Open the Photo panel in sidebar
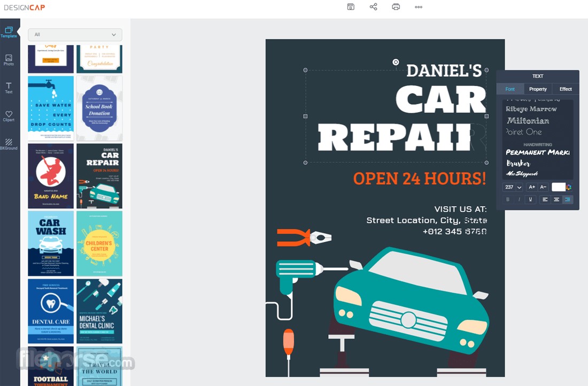 (9, 60)
